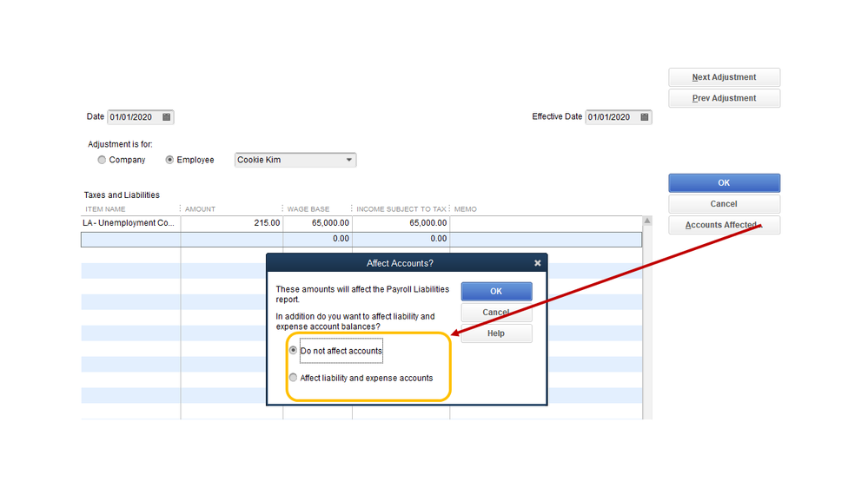This screenshot has height=488, width=868.
Task: Click the 0.00 wage base cell
Action: coord(317,239)
